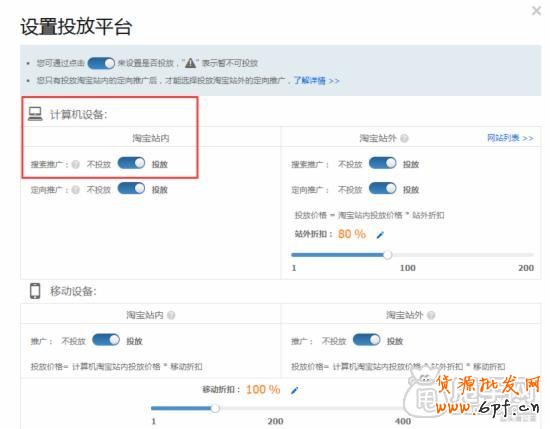Toggle computer 淘宝站内 搜索推广 switch
This screenshot has height=429, width=550.
click(131, 163)
